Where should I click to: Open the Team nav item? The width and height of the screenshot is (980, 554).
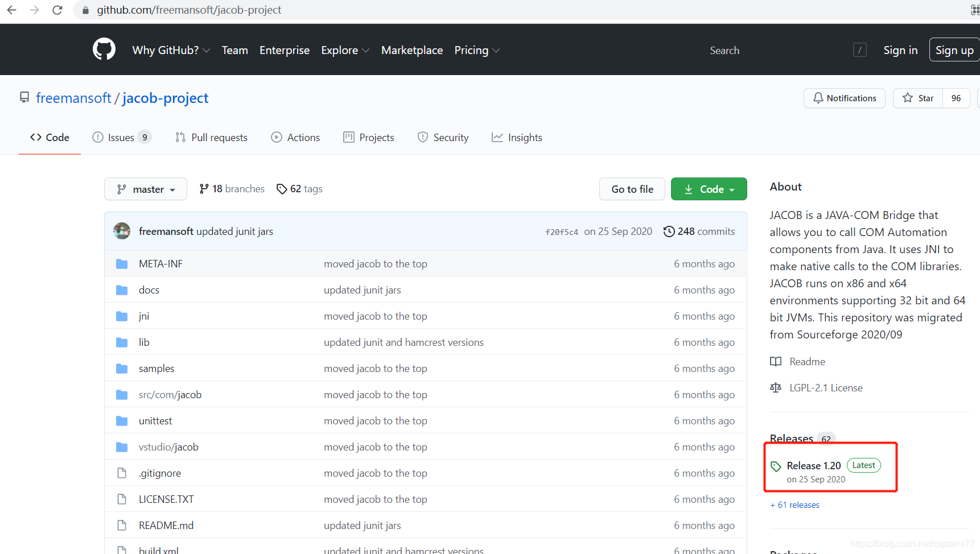click(x=235, y=50)
